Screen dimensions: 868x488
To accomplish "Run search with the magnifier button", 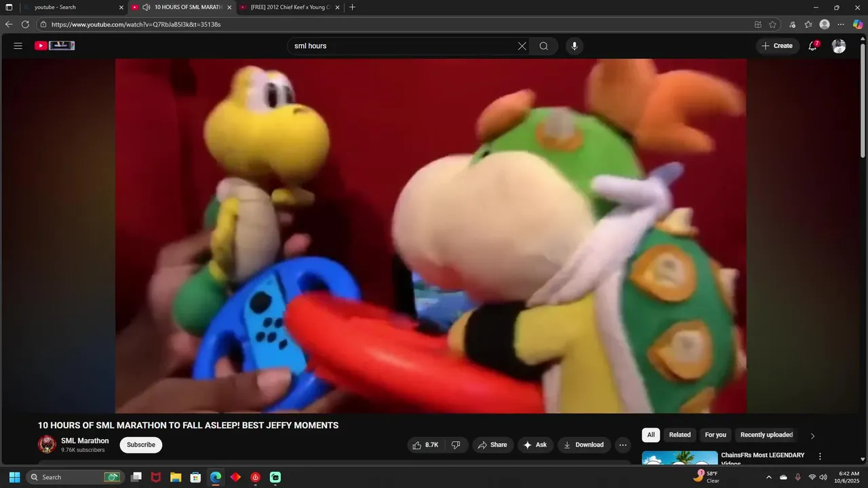I will pyautogui.click(x=544, y=46).
